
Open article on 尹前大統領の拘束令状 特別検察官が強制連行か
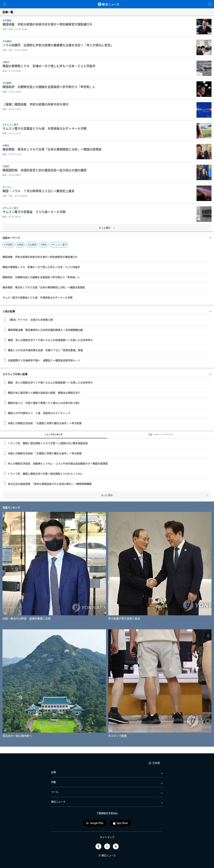click(x=47, y=24)
